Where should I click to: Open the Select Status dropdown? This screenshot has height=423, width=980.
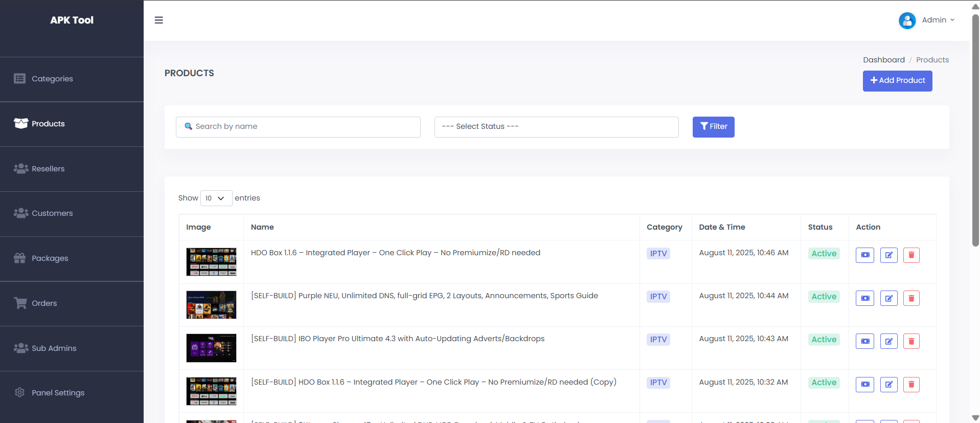[556, 127]
